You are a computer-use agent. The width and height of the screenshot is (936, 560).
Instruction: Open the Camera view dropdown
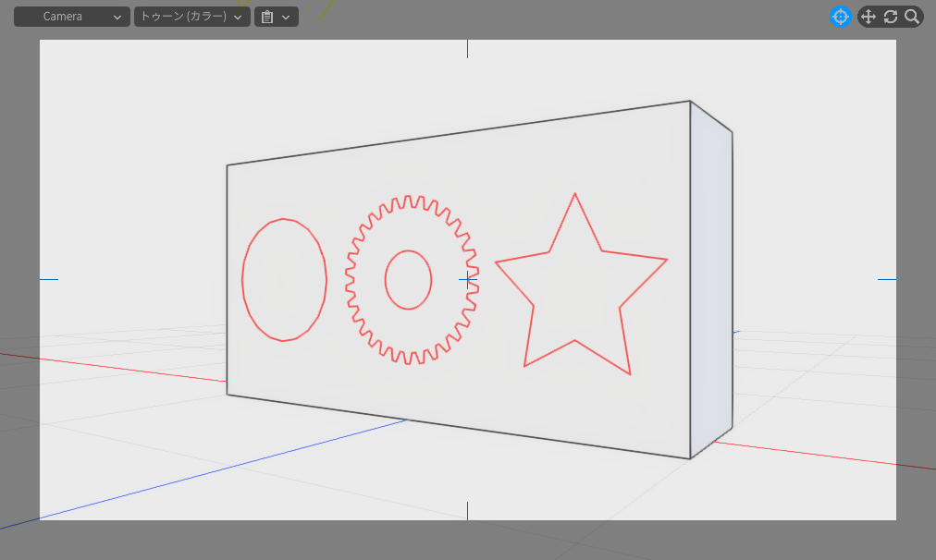pyautogui.click(x=71, y=17)
